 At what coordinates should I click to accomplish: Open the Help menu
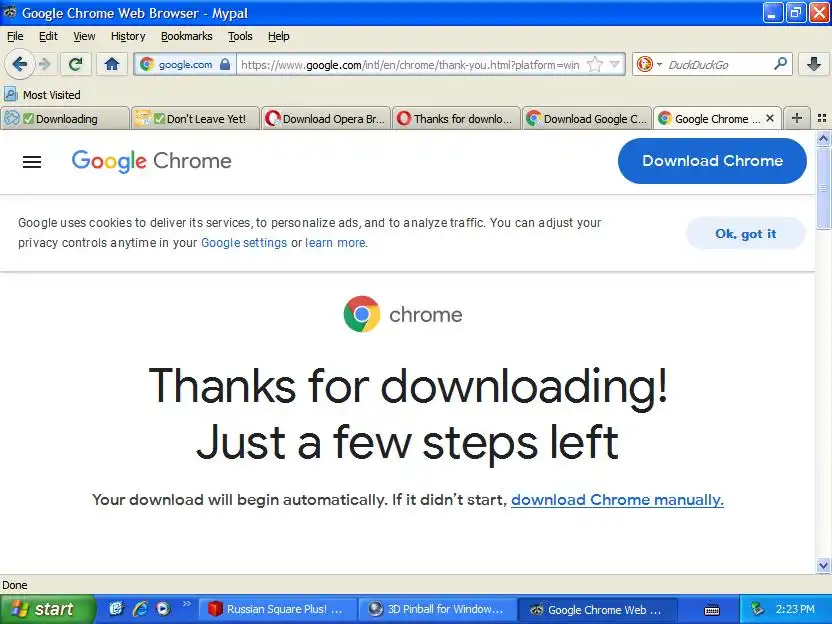click(x=278, y=36)
